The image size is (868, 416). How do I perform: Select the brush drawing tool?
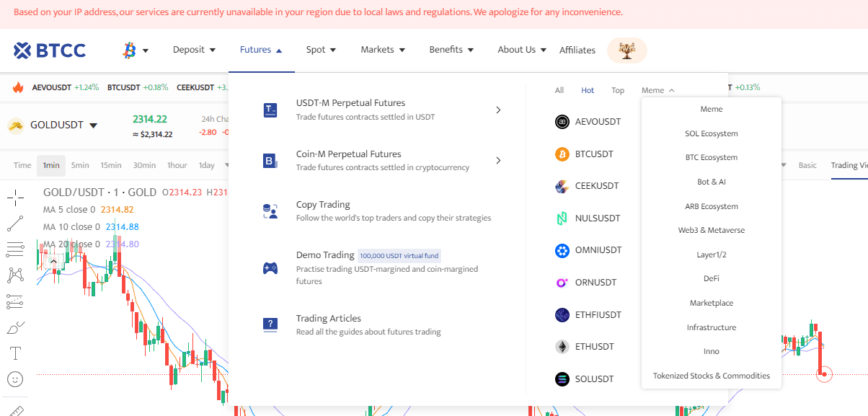(15, 328)
